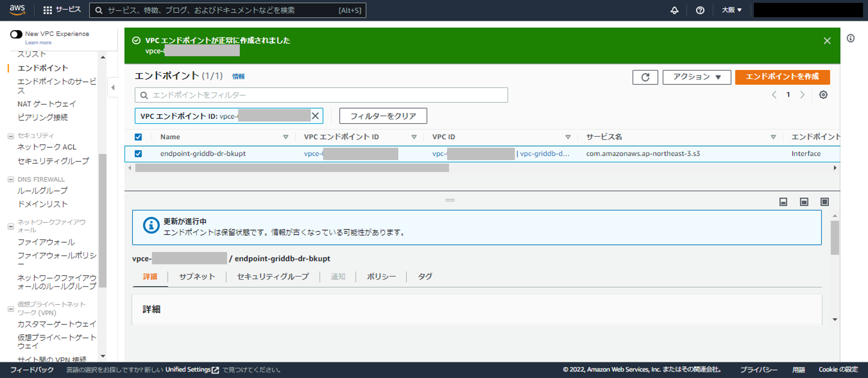Click the フィルターをクリア button

pyautogui.click(x=383, y=116)
